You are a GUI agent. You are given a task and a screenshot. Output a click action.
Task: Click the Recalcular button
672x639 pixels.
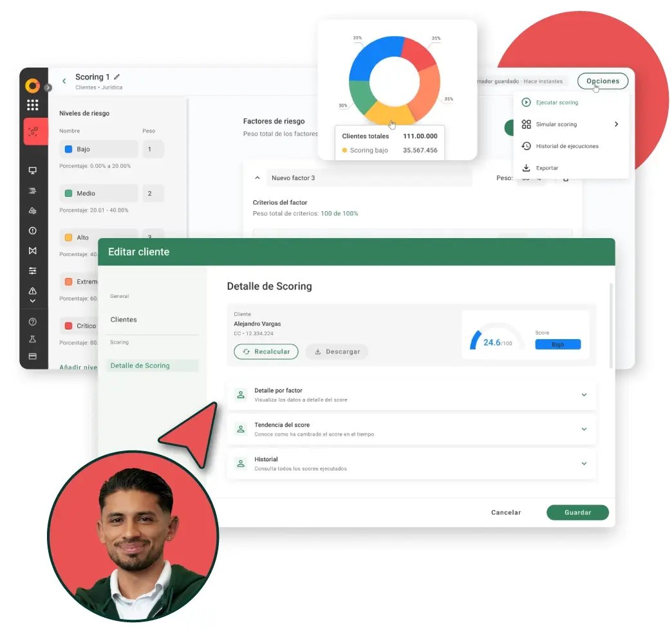pos(266,351)
